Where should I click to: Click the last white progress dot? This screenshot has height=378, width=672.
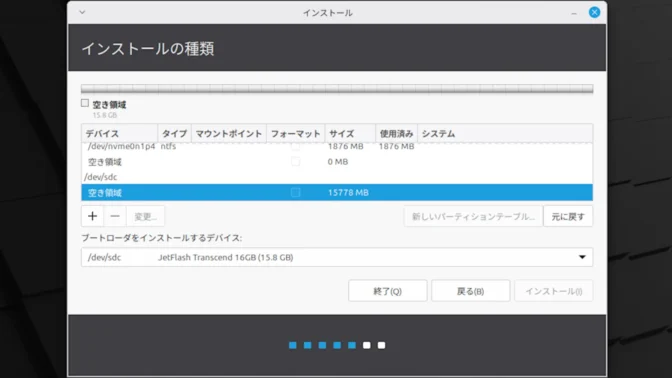pyautogui.click(x=381, y=345)
